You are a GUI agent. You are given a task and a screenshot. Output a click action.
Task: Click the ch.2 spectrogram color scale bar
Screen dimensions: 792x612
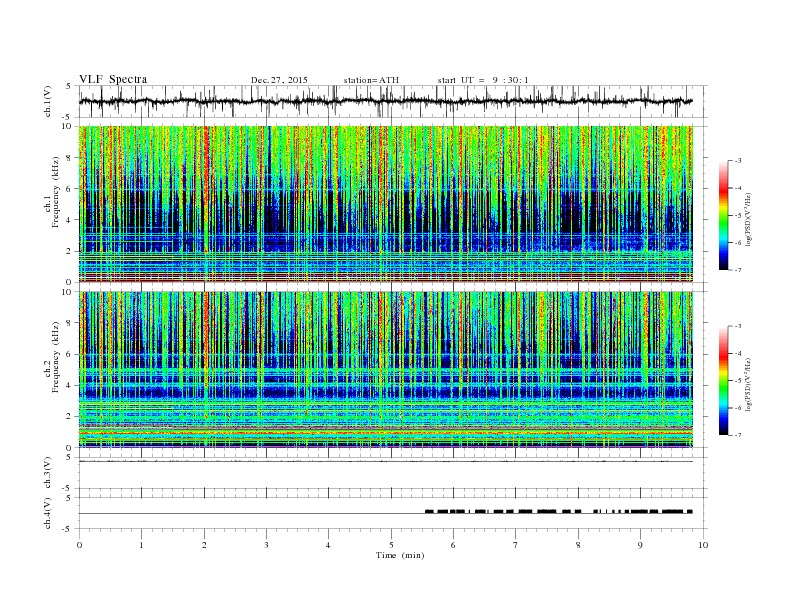(723, 380)
